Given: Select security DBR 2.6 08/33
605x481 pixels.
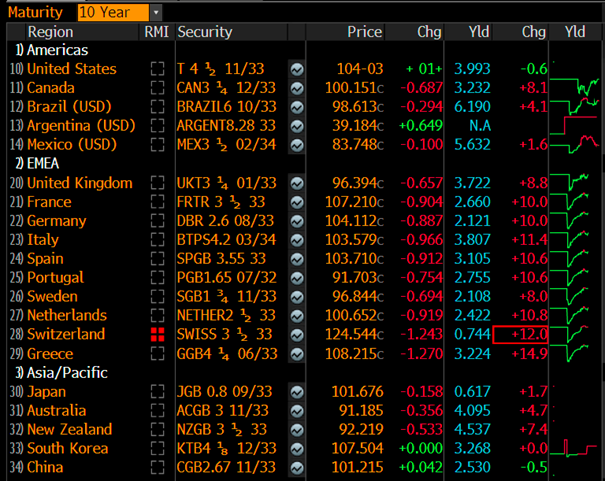Looking at the screenshot, I should coord(225,221).
